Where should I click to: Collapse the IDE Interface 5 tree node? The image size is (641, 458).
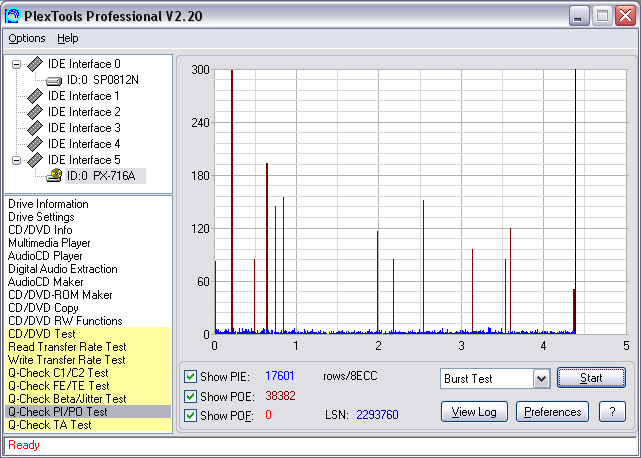[16, 160]
